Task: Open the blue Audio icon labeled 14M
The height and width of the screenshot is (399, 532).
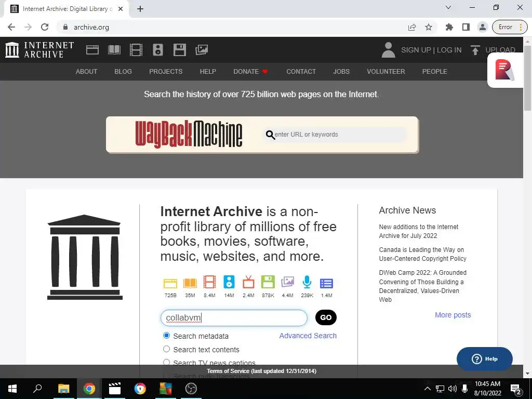Action: pos(229,282)
